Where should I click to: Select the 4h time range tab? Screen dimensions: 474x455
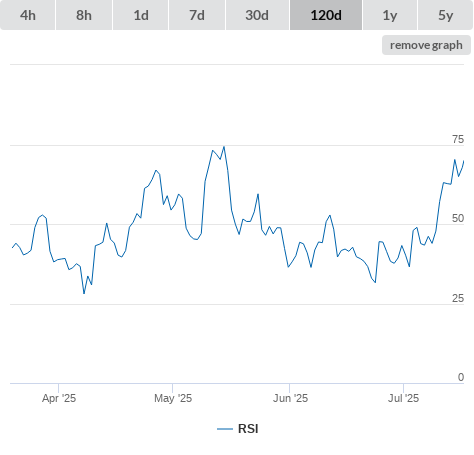28,15
